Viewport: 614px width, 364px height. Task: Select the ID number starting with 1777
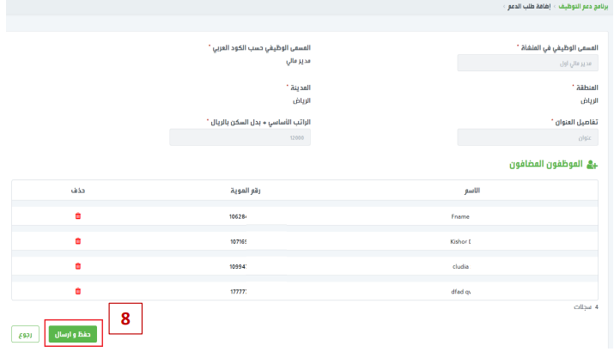point(239,291)
